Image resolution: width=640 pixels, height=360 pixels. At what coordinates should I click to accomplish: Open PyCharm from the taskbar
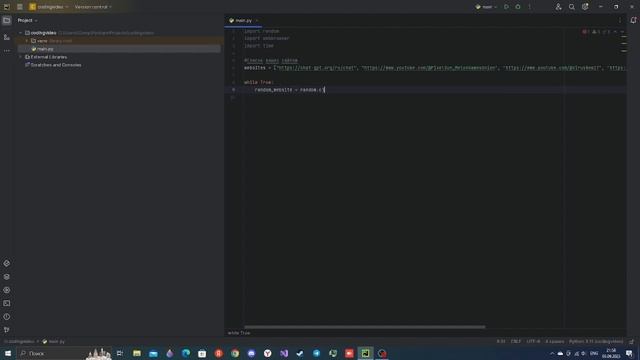[365, 353]
